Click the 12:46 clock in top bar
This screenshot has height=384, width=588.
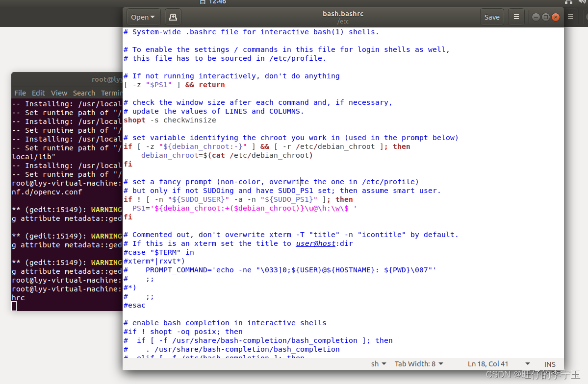click(x=218, y=2)
